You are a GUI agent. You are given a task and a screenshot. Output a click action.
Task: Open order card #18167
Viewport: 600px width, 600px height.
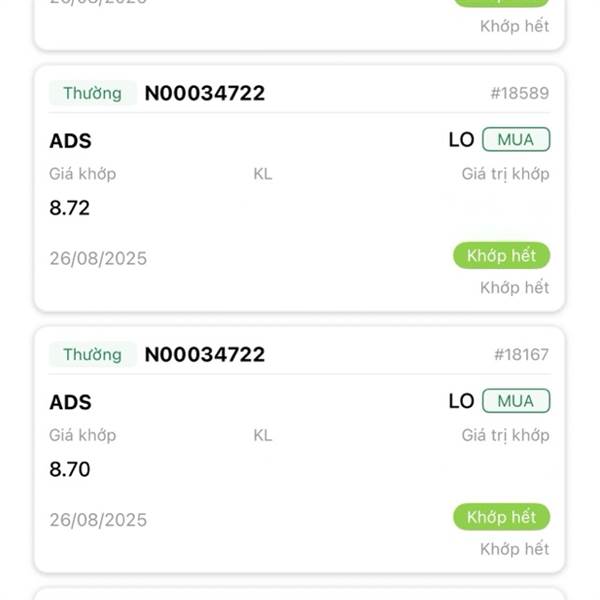299,450
